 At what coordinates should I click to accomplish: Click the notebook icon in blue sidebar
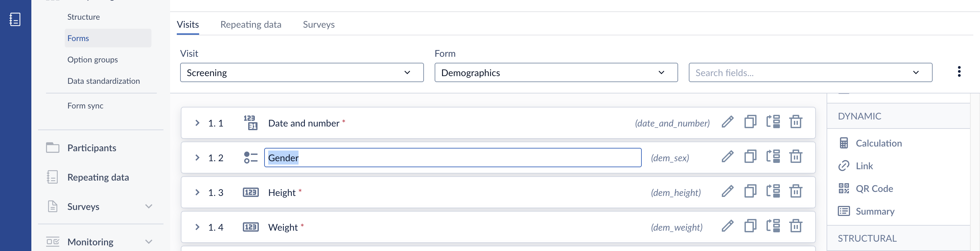tap(15, 19)
